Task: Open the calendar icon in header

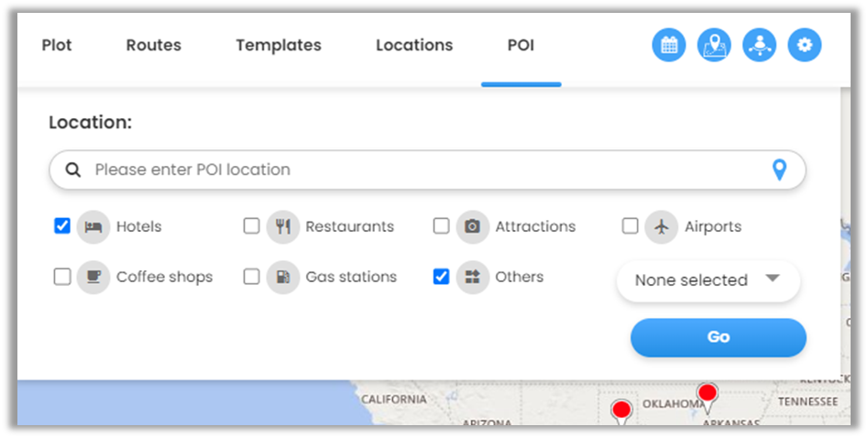Action: pos(669,45)
